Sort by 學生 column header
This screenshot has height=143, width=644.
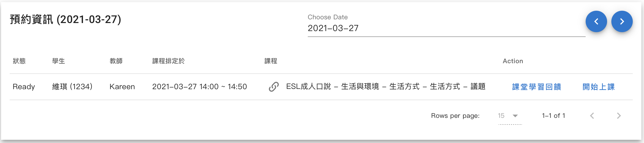(59, 61)
